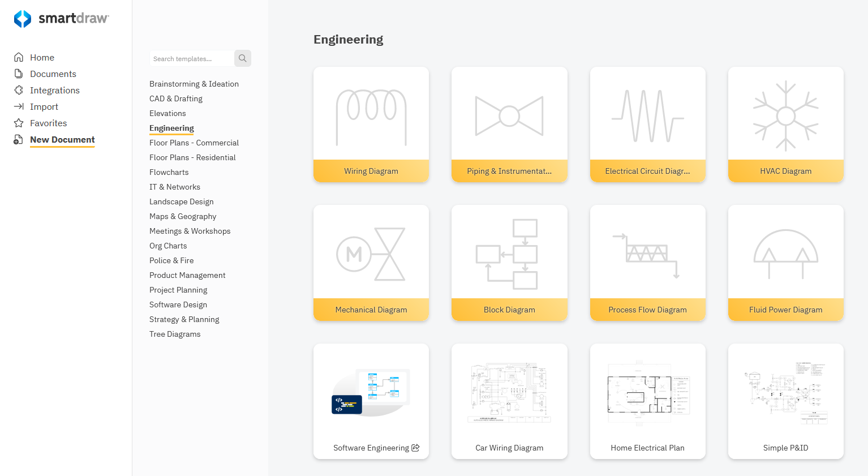Select Floor Plans - Residential category
Image resolution: width=868 pixels, height=476 pixels.
coord(192,157)
